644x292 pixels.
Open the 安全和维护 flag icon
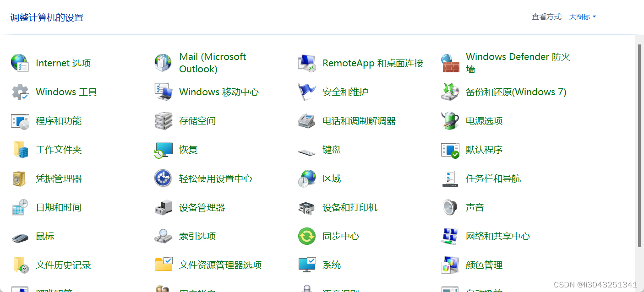tap(306, 92)
